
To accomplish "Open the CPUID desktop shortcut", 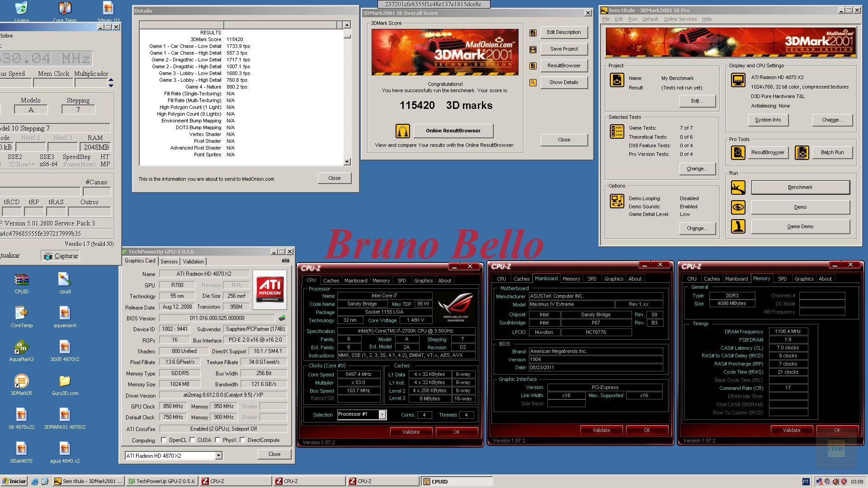I will coord(21,284).
